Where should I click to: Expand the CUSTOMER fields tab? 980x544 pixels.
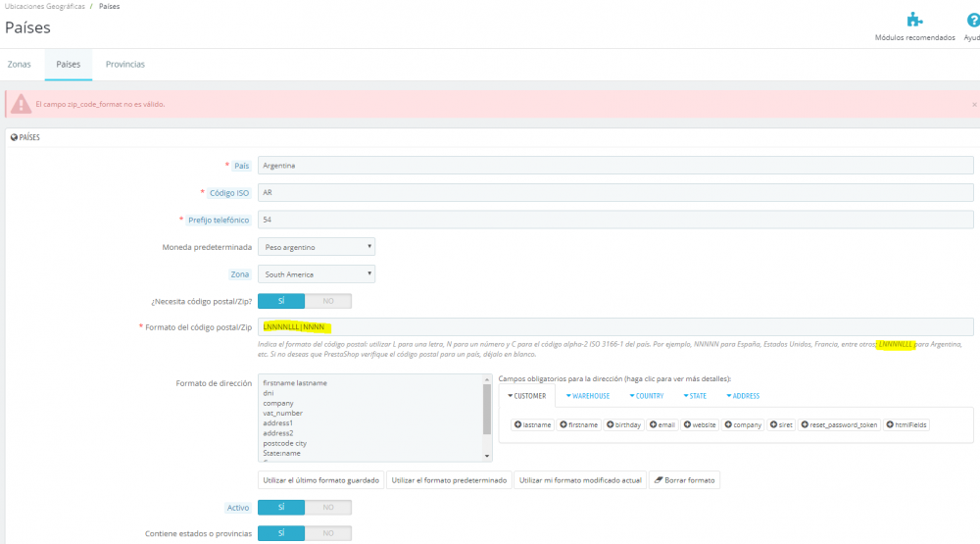pos(527,396)
